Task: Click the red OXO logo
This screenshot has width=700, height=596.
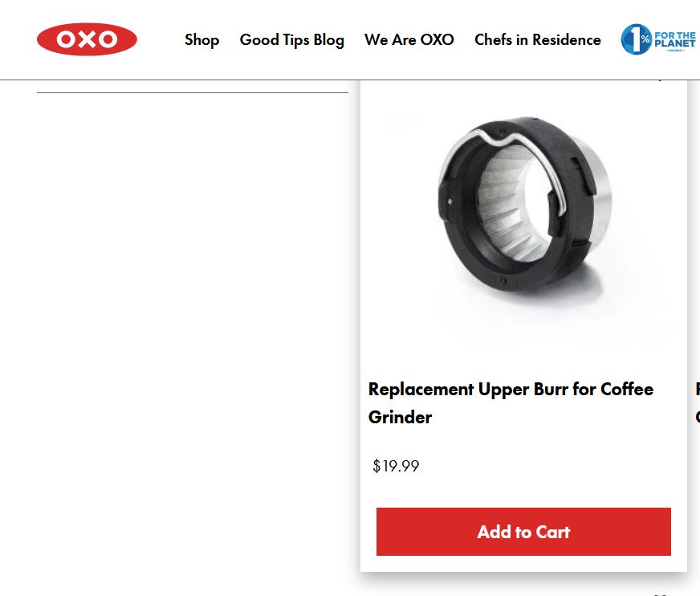Action: coord(87,39)
